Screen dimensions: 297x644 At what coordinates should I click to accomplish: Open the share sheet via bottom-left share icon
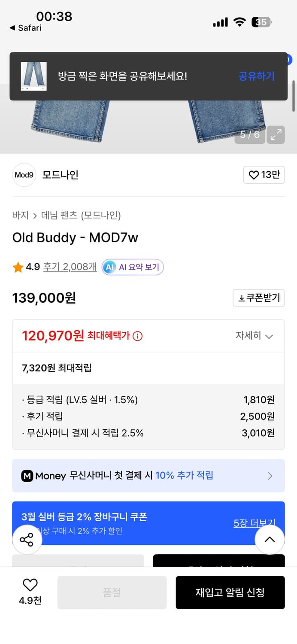click(27, 540)
